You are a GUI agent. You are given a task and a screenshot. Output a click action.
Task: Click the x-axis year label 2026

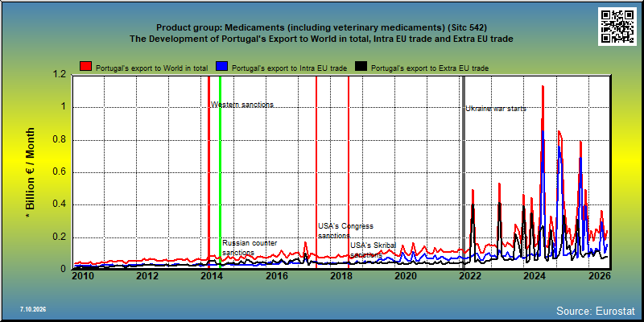click(599, 275)
